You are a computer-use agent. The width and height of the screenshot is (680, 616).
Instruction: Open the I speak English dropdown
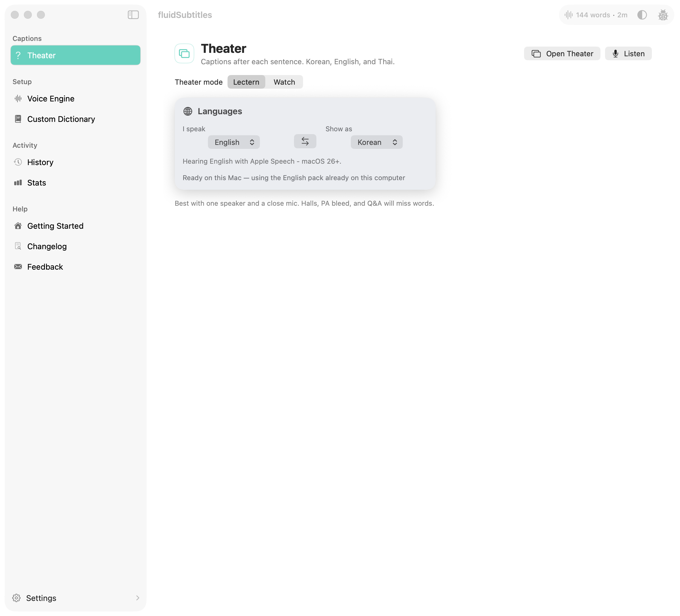(234, 142)
